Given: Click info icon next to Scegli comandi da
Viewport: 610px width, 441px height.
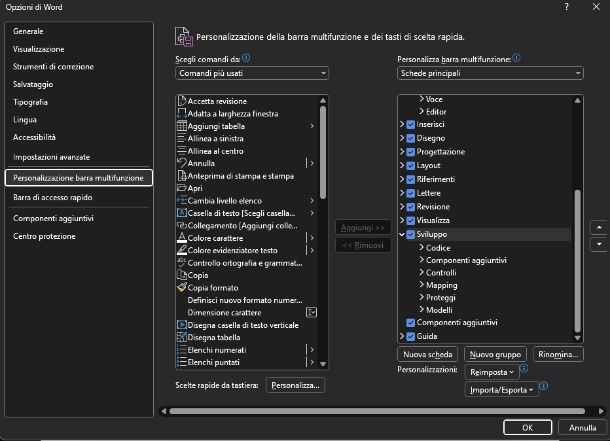Looking at the screenshot, I should pyautogui.click(x=246, y=58).
